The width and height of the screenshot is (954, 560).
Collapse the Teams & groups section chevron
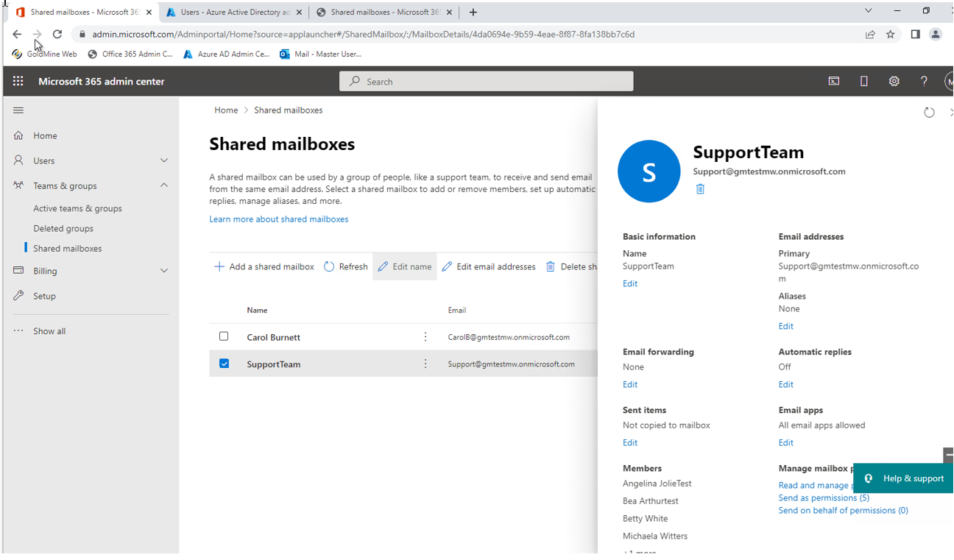[163, 185]
